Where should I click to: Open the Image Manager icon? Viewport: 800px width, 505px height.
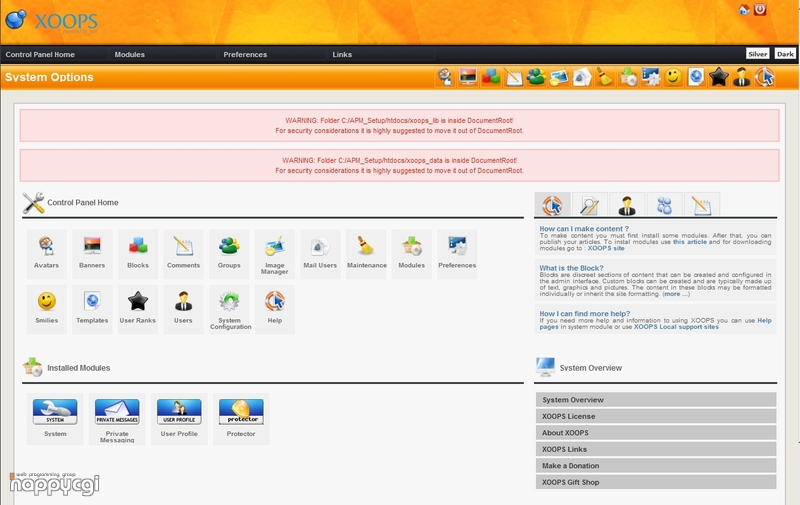click(x=274, y=254)
